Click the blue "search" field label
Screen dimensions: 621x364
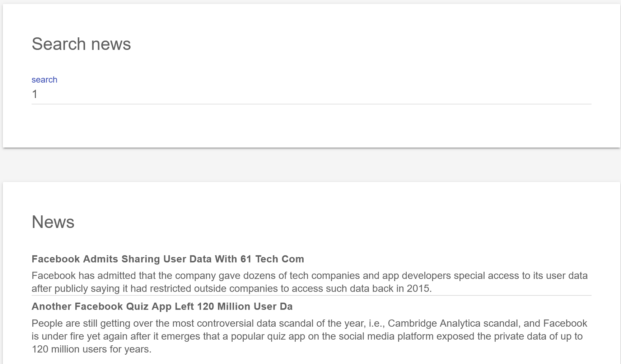coord(44,80)
